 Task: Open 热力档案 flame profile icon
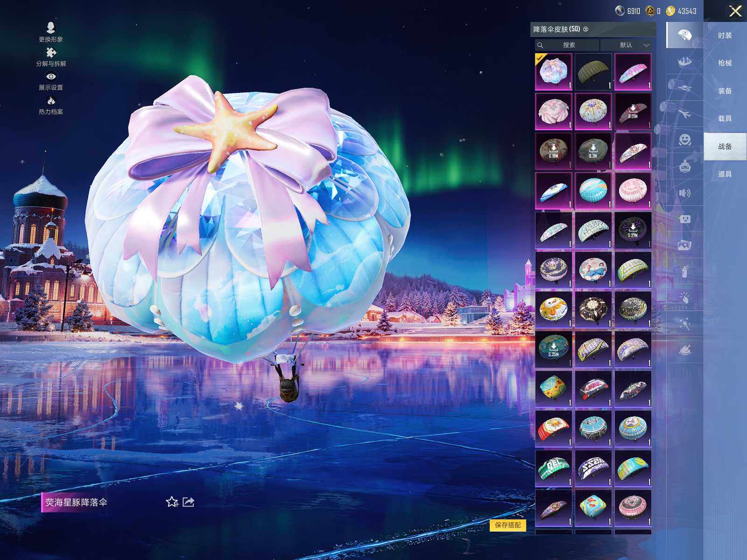[51, 100]
